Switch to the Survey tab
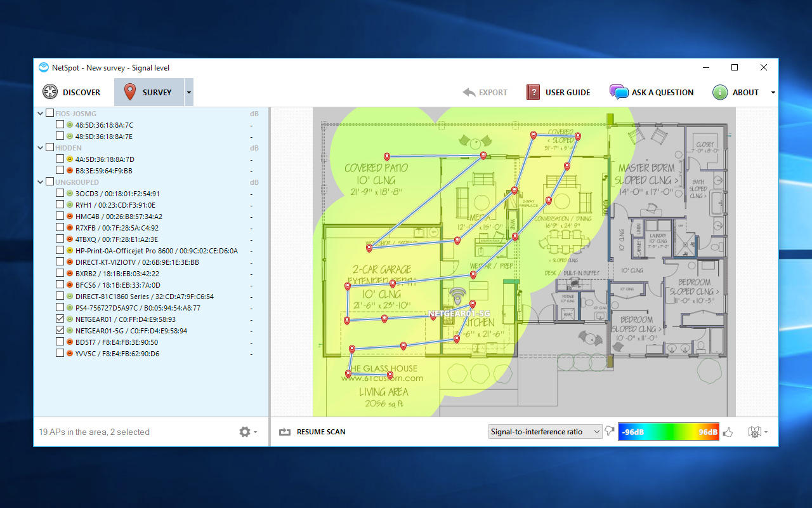 (x=149, y=92)
